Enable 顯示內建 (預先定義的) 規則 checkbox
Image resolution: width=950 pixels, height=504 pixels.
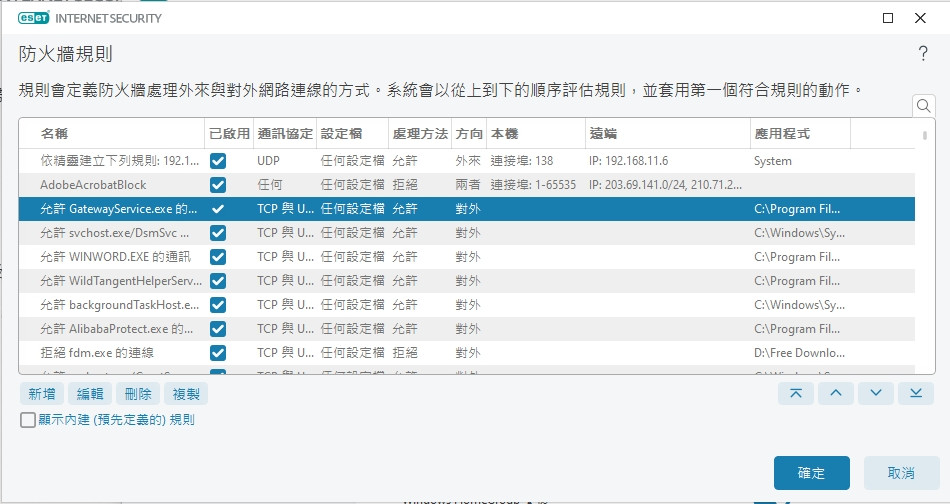(28, 420)
